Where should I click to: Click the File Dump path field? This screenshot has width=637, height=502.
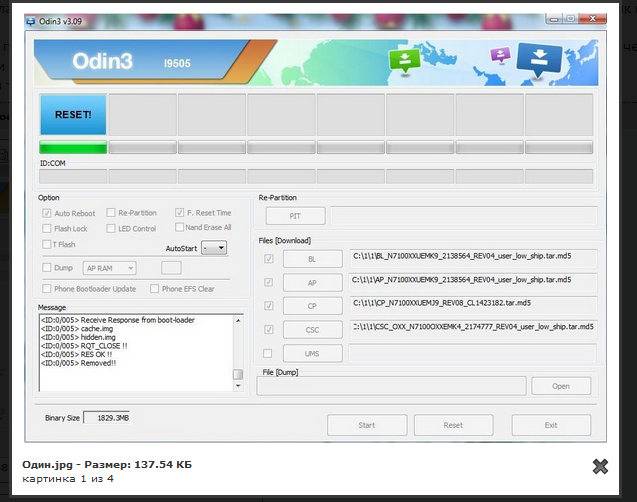pos(392,386)
